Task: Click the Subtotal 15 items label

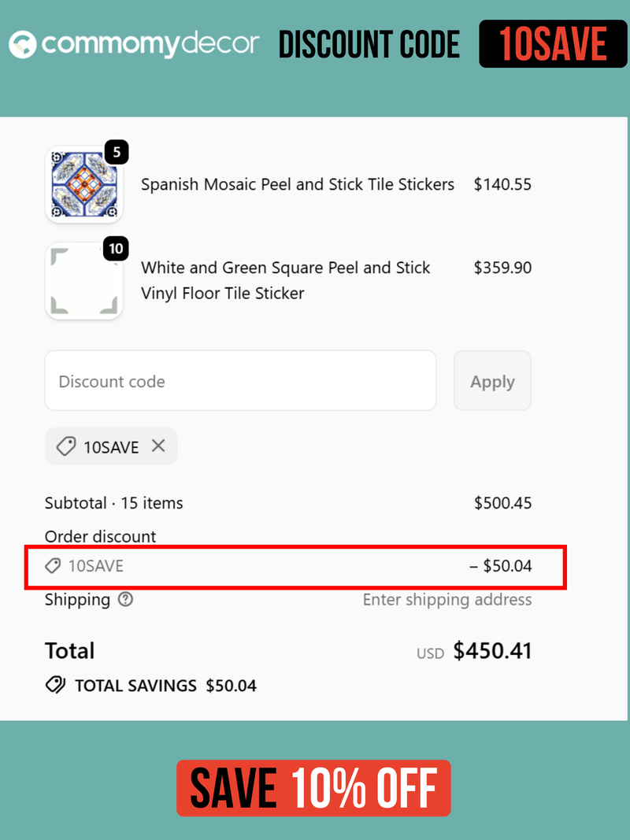Action: tap(113, 502)
